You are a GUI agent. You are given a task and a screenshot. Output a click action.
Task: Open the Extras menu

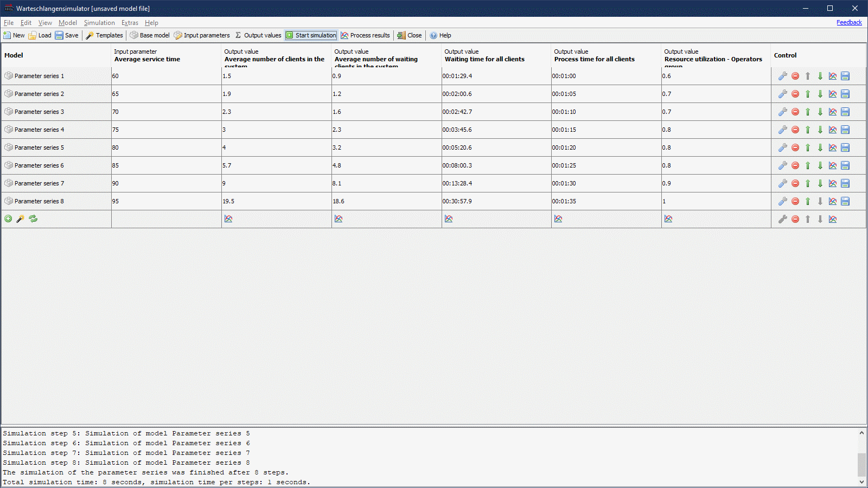click(x=130, y=23)
